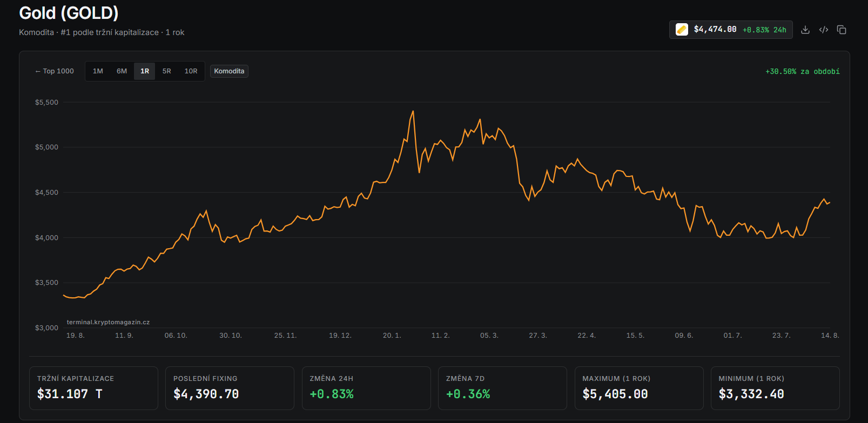Click the Gold (GOLD) page title

click(69, 13)
